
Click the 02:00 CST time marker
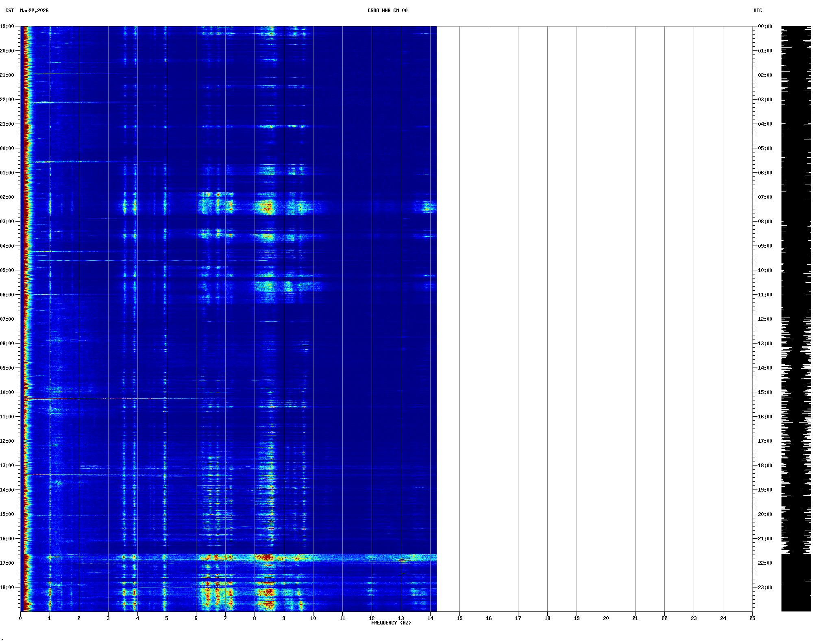coord(7,197)
